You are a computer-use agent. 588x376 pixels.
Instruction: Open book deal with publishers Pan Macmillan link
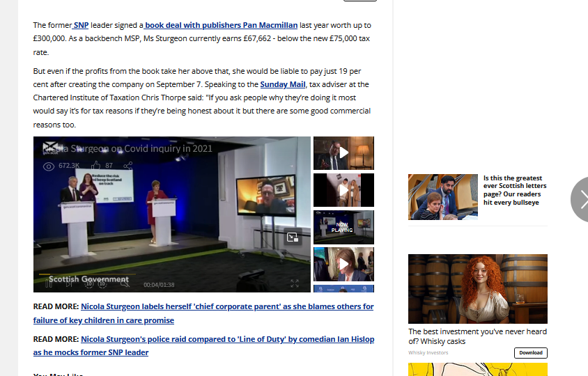click(x=221, y=25)
